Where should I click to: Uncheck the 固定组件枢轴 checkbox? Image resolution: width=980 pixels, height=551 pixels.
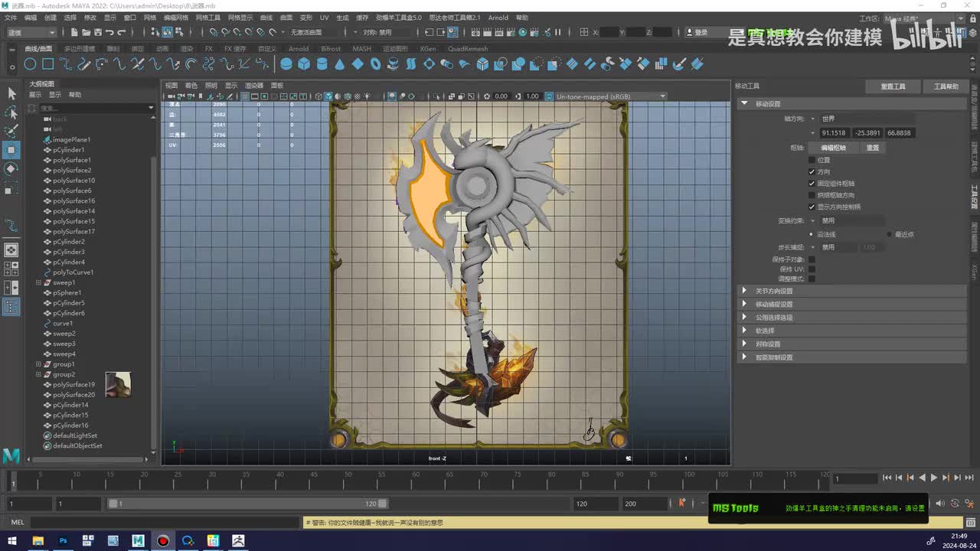(812, 184)
